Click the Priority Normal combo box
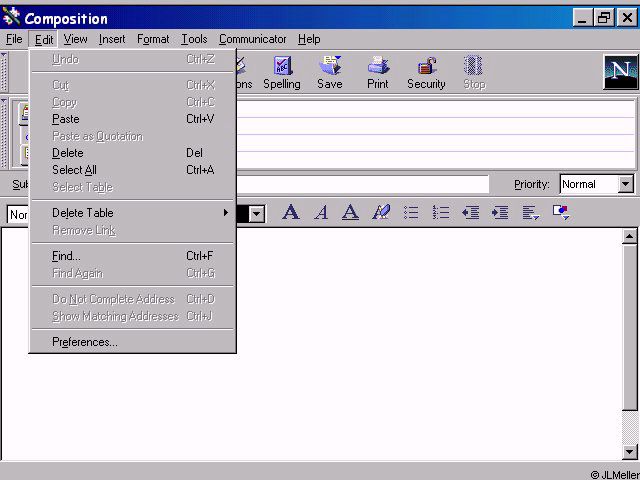Viewport: 640px width, 480px height. (597, 184)
